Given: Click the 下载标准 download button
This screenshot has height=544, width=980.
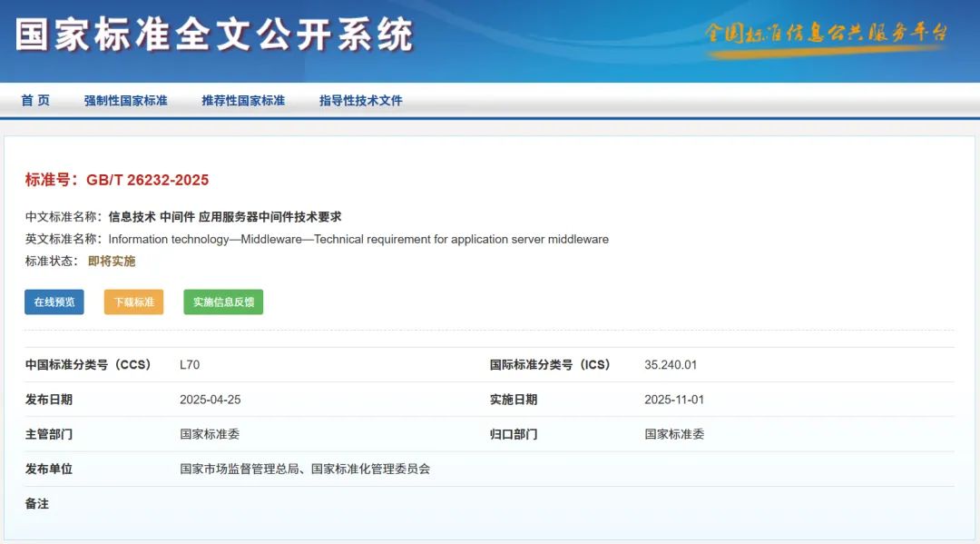Looking at the screenshot, I should click(x=132, y=302).
